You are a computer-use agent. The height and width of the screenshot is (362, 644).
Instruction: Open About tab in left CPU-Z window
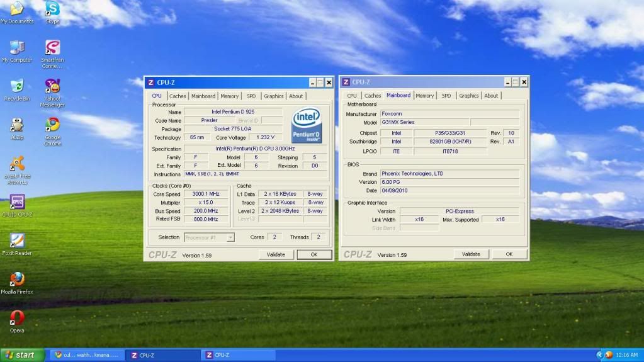coord(296,96)
